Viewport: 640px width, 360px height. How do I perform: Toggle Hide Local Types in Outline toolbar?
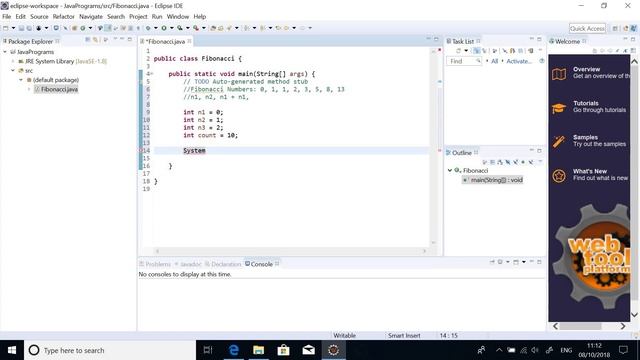point(531,162)
